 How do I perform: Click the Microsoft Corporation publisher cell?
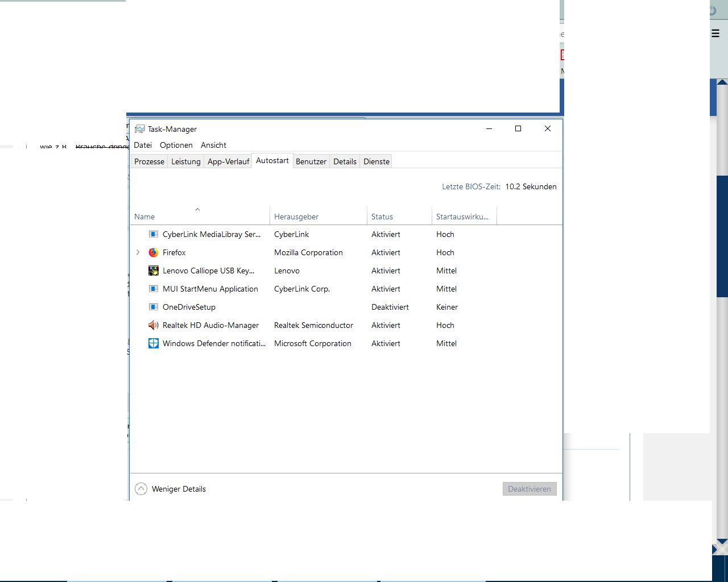click(313, 343)
